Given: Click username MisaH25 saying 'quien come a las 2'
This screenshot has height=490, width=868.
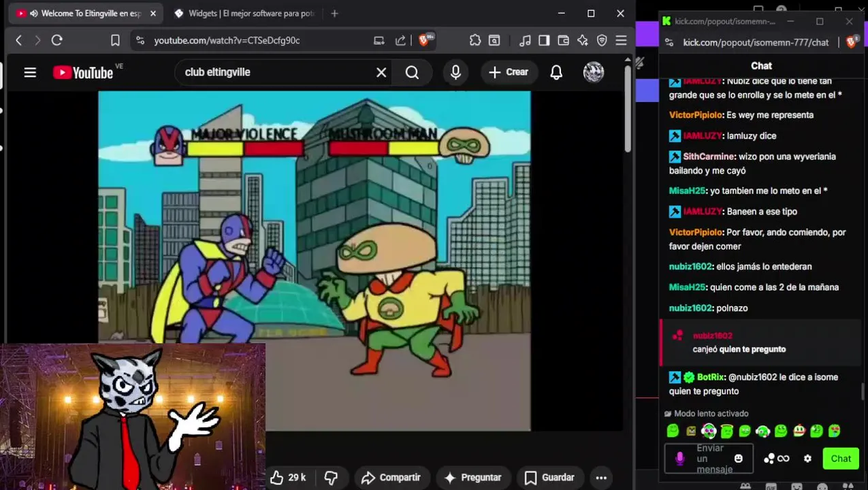Looking at the screenshot, I should [687, 287].
